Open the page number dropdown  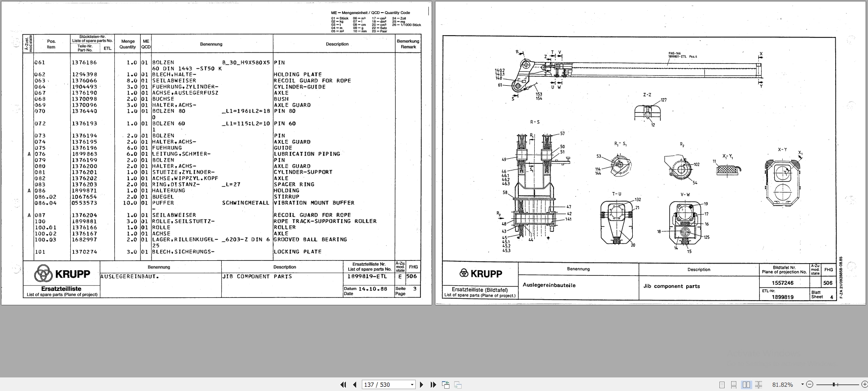point(412,385)
